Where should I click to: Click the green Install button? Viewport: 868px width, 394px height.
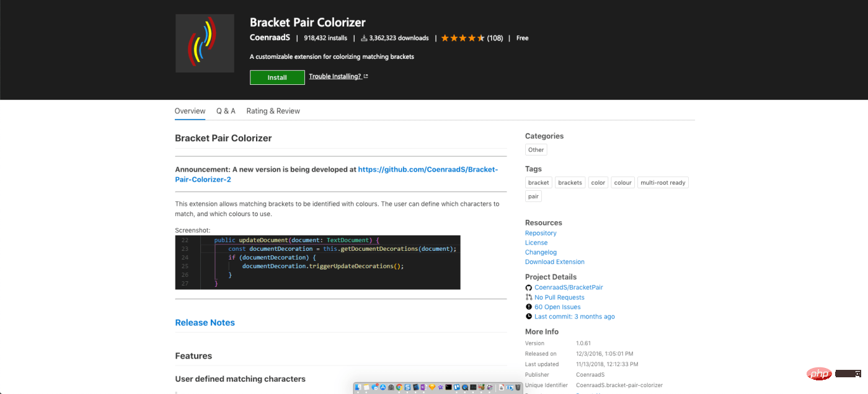(277, 77)
